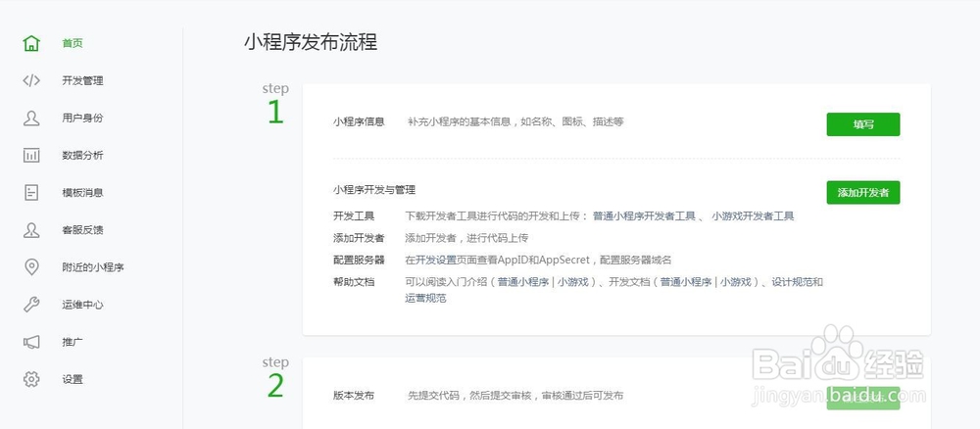Viewport: 980px width, 429px height.
Task: Click the 开发工具 row label
Action: point(354,216)
